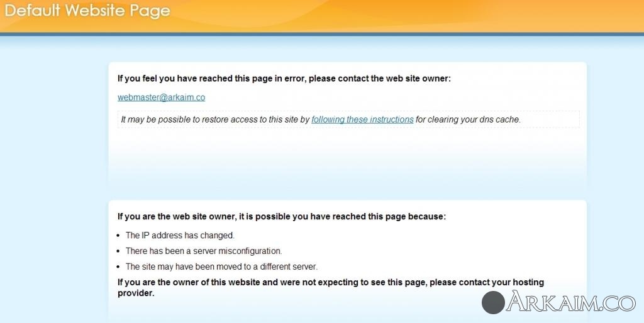This screenshot has width=644, height=323.
Task: Click the empty orange banner area right of title
Action: [x=409, y=14]
